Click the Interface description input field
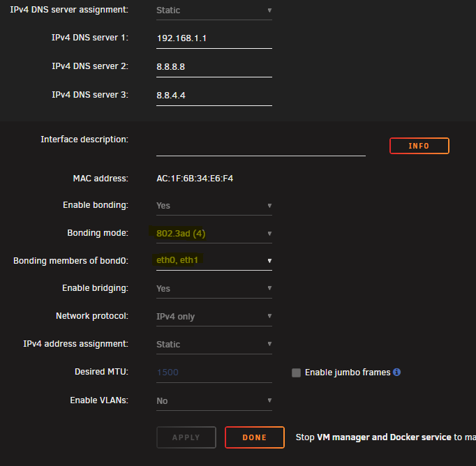476x466 pixels. click(261, 146)
